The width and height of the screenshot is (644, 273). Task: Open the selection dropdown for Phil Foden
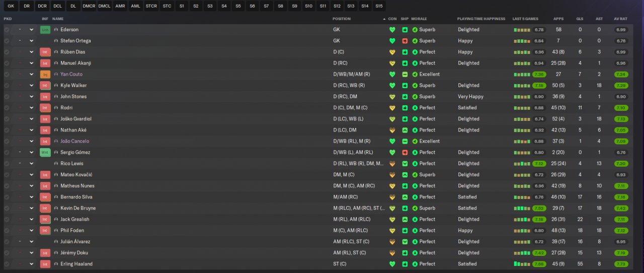coord(32,230)
